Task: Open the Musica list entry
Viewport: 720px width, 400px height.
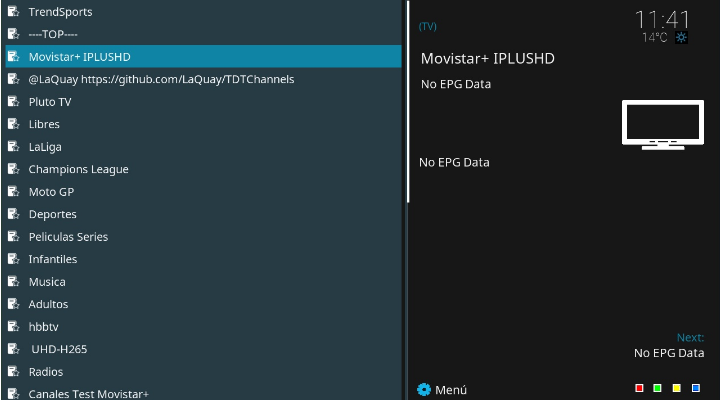Action: (x=47, y=282)
